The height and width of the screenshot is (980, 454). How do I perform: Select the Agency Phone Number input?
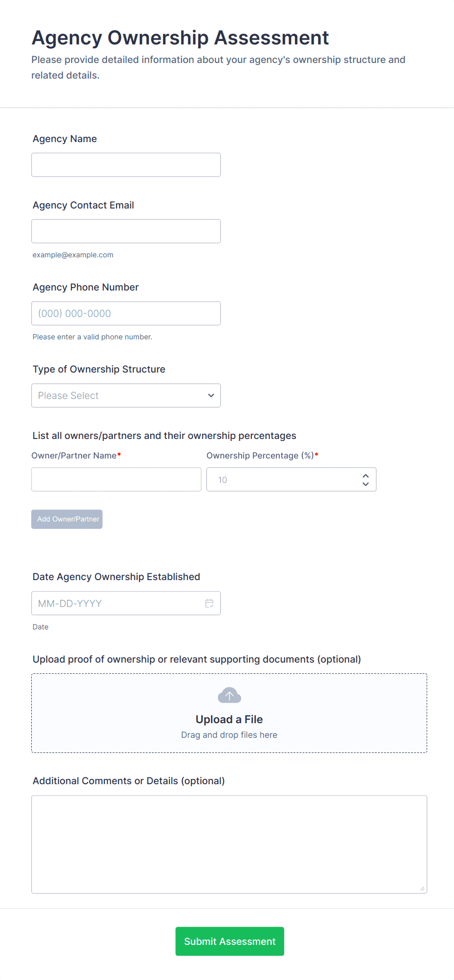click(x=126, y=313)
